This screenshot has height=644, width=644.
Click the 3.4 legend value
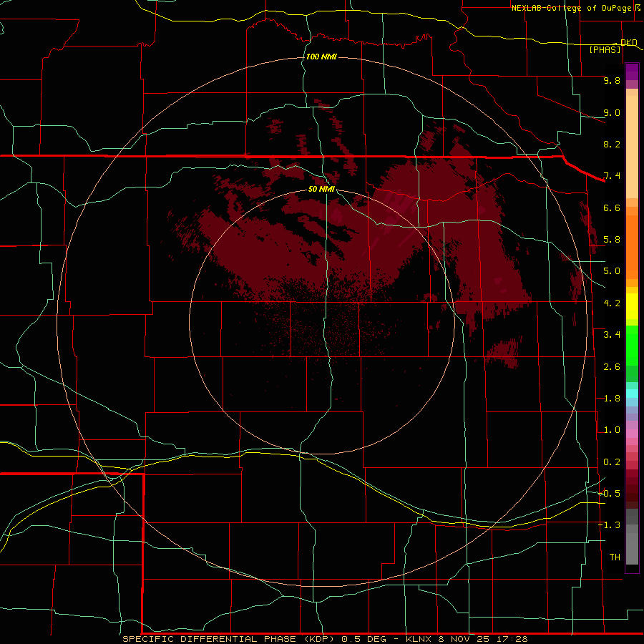coord(612,335)
